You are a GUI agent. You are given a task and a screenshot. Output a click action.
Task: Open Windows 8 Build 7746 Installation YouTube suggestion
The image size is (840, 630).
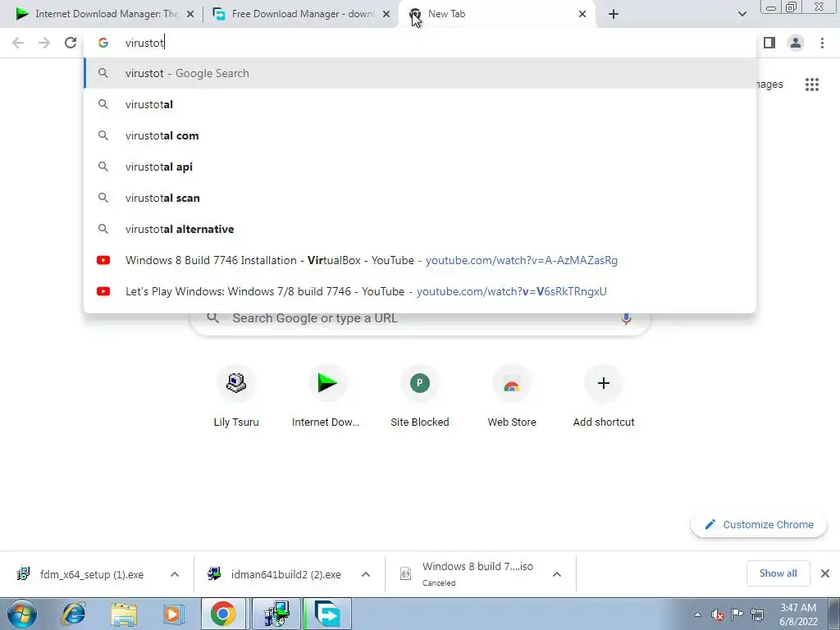pos(420,260)
